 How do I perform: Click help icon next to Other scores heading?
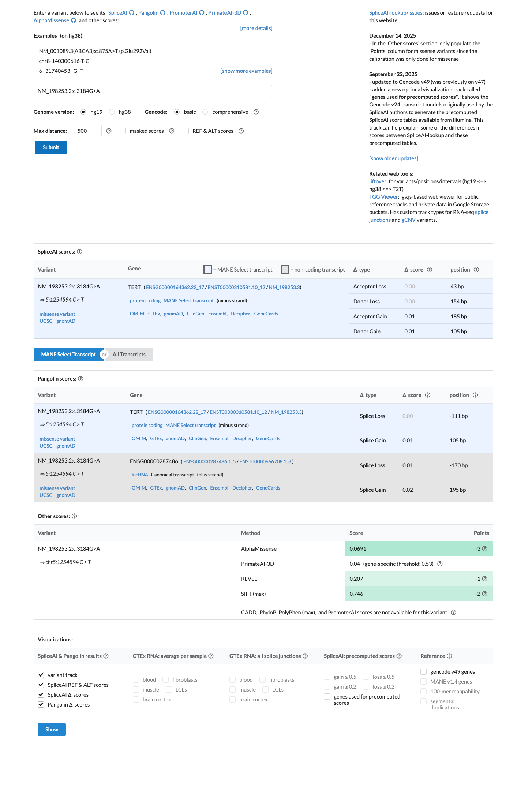pos(74,516)
